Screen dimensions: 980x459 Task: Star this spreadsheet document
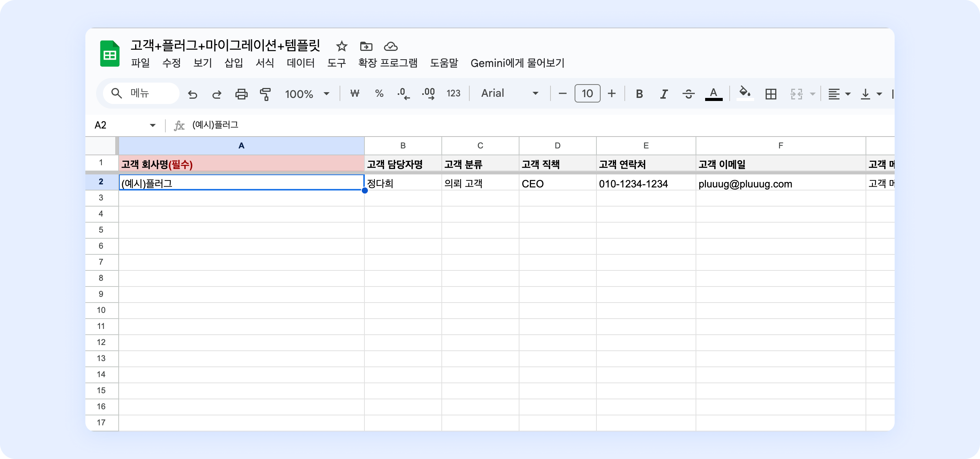tap(341, 47)
